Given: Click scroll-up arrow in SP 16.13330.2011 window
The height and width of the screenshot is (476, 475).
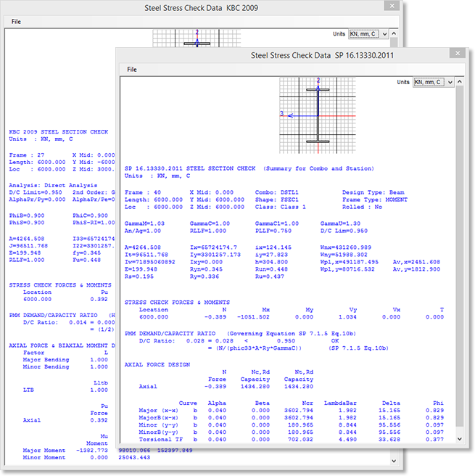Looking at the screenshot, I should tap(461, 83).
